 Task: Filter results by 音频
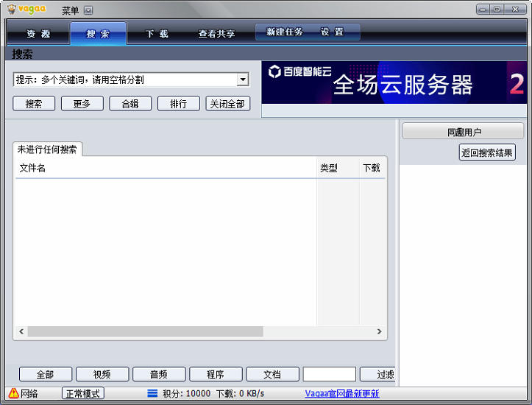point(159,374)
